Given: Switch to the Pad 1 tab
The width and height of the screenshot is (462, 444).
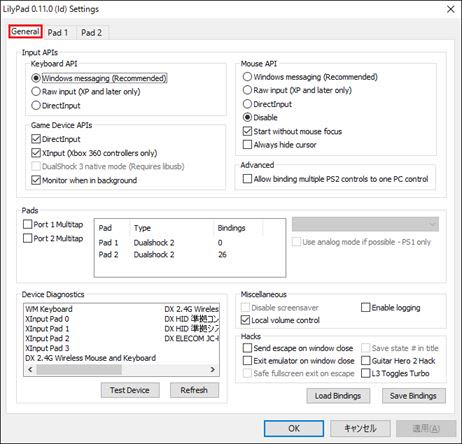Looking at the screenshot, I should click(x=58, y=33).
